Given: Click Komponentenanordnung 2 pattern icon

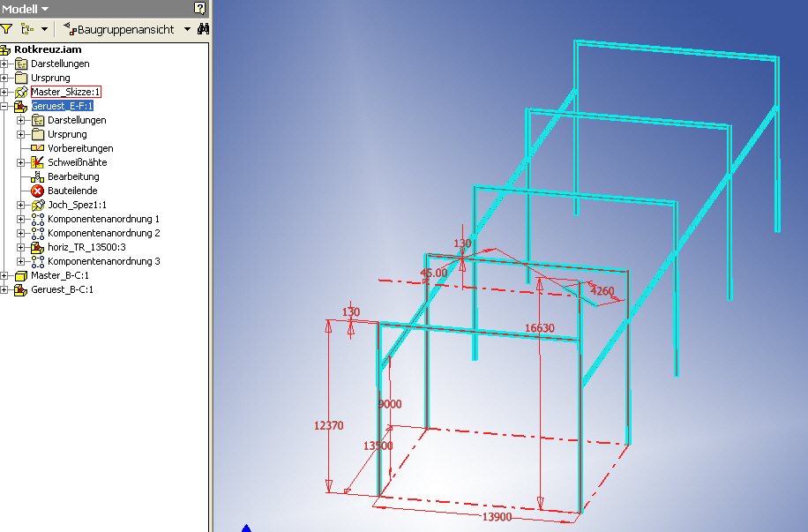Looking at the screenshot, I should [x=38, y=234].
